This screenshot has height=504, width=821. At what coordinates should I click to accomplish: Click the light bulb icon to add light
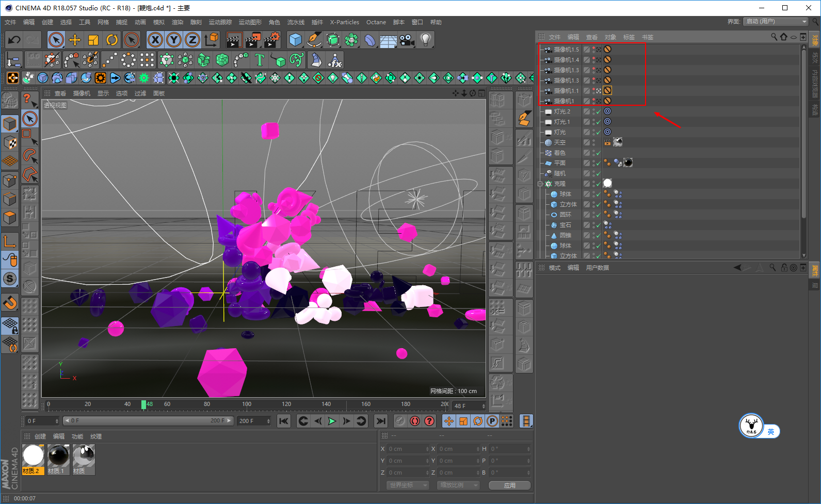point(425,40)
